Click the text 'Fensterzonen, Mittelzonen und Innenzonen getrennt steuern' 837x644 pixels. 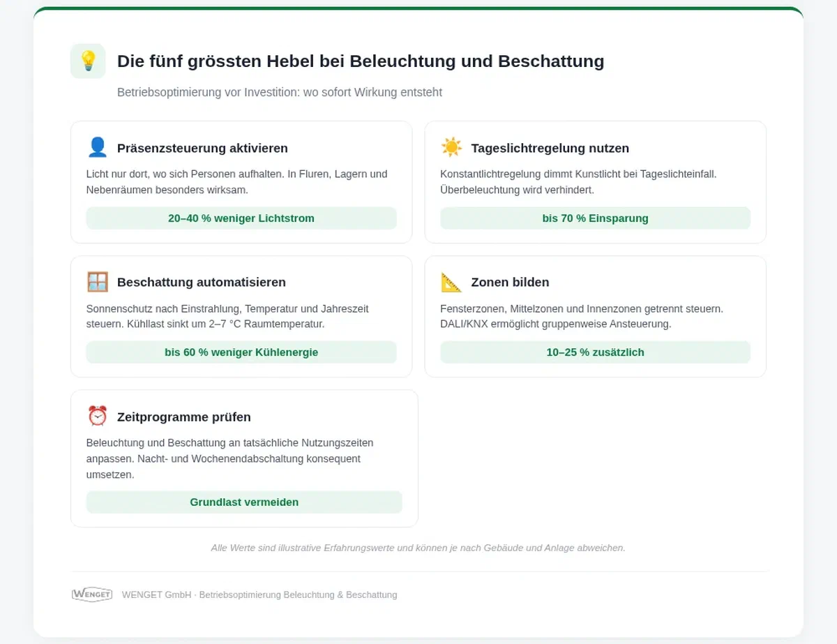click(x=582, y=308)
